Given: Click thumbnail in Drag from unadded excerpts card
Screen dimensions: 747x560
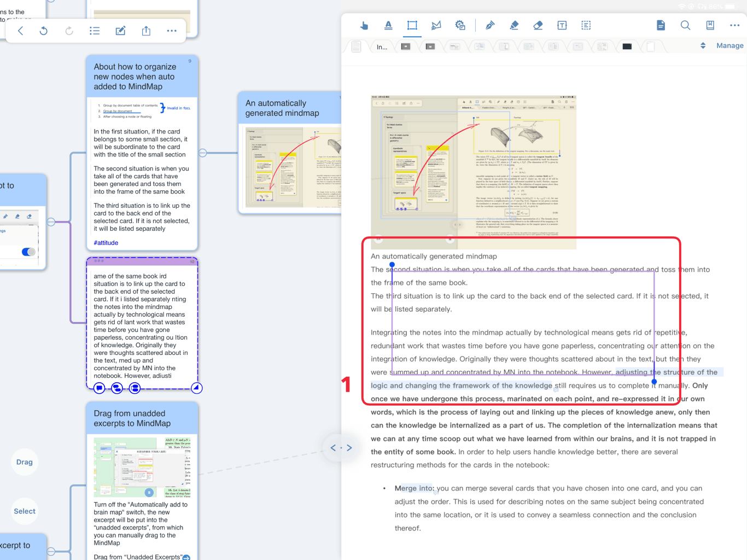Looking at the screenshot, I should coord(142,467).
